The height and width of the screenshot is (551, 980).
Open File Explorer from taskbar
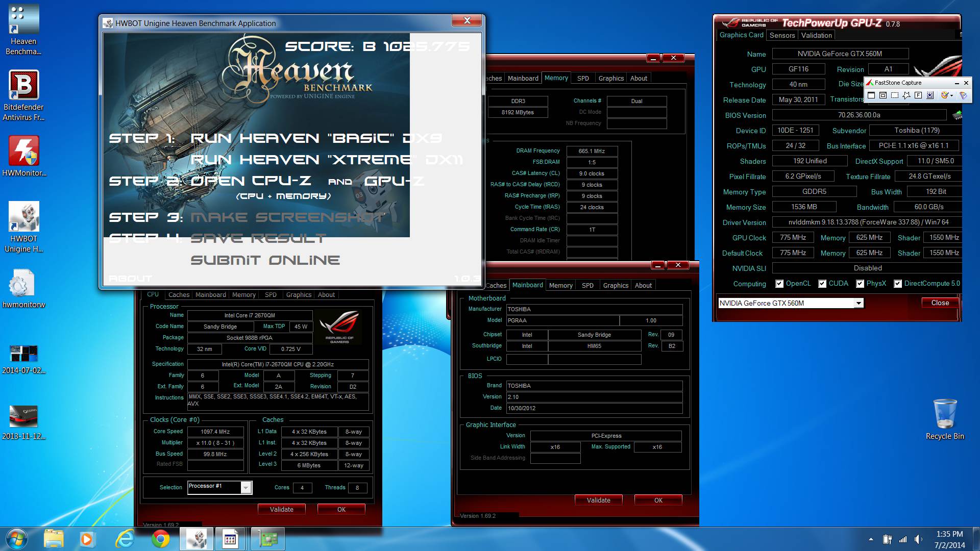pyautogui.click(x=54, y=539)
